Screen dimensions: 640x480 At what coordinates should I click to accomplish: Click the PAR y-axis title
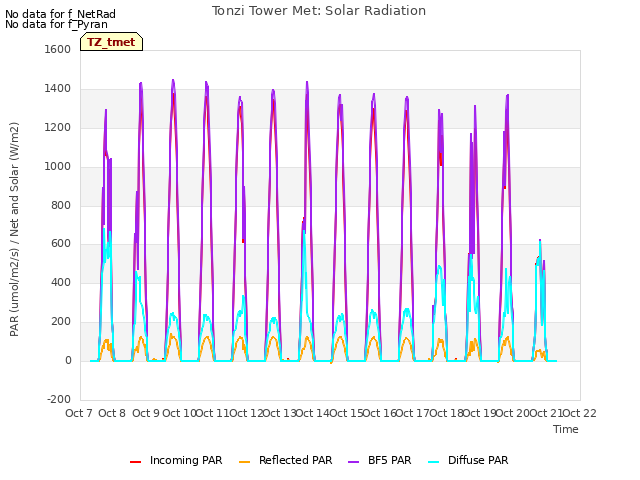(14, 229)
